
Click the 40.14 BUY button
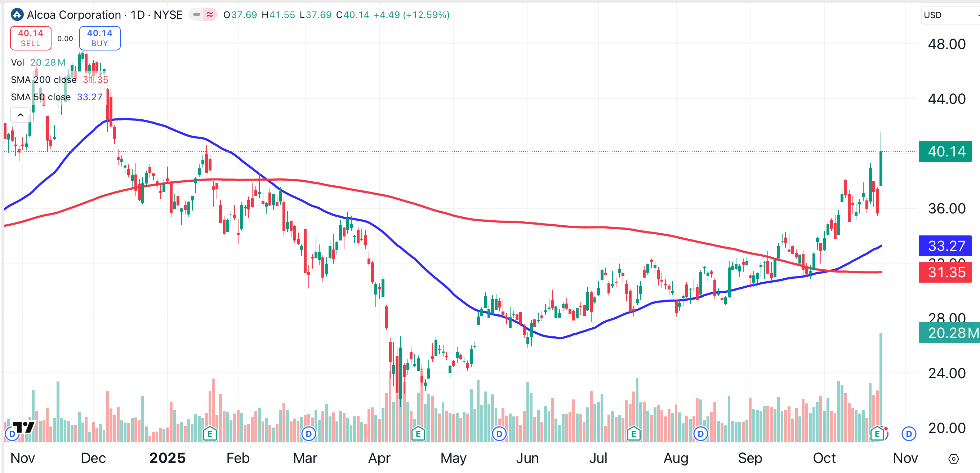point(100,38)
